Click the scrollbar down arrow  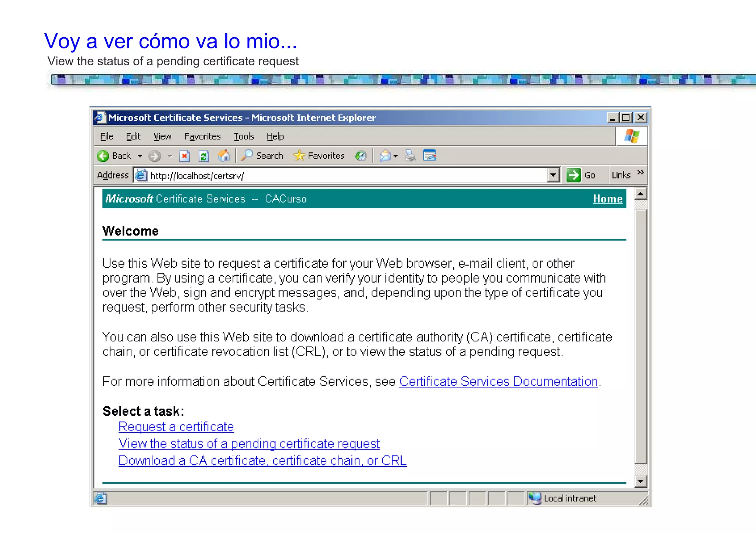(640, 481)
